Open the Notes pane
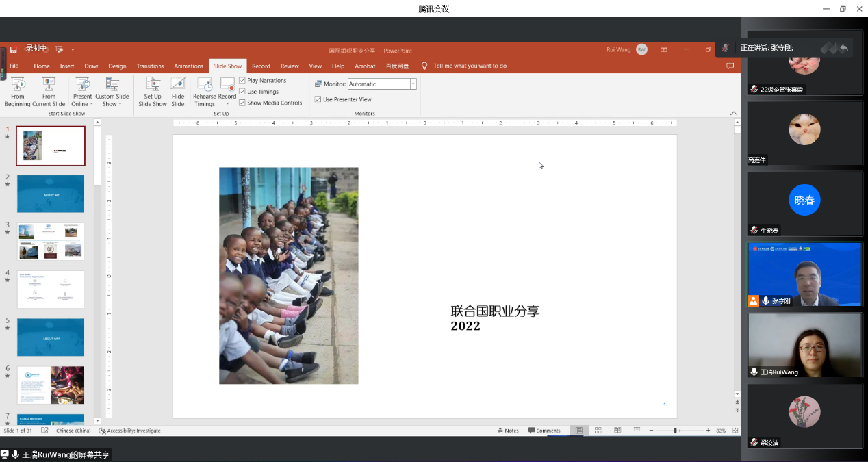The height and width of the screenshot is (462, 868). point(507,431)
